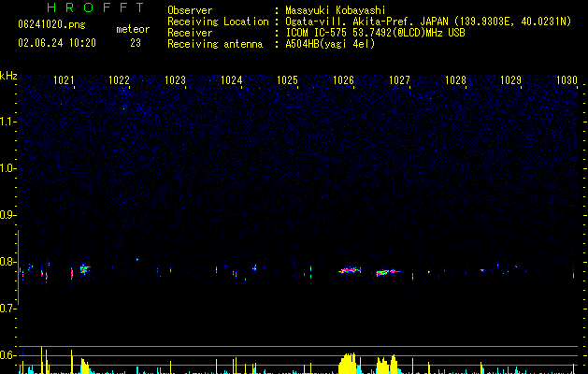The width and height of the screenshot is (588, 374).
Task: Click the 1.1 kHz axis label
Action: click(8, 122)
